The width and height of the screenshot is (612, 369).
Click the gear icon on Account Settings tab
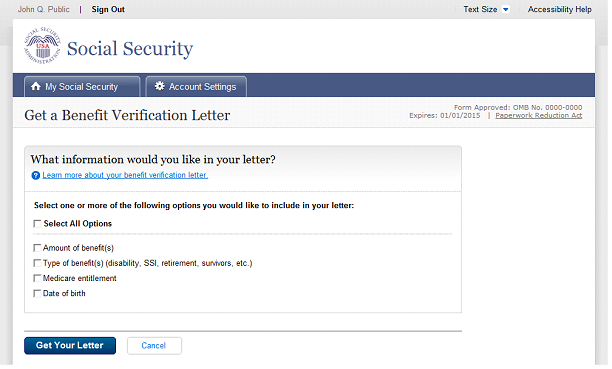point(159,86)
